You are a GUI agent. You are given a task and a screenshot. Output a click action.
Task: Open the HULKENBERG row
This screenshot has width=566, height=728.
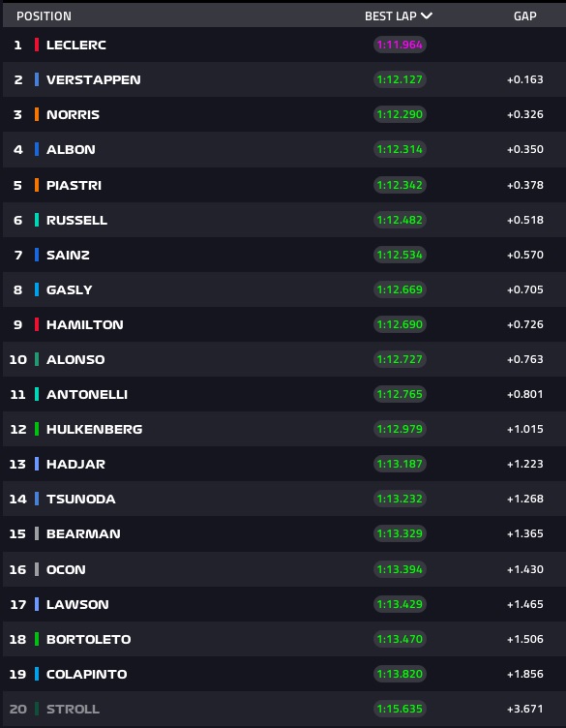283,429
